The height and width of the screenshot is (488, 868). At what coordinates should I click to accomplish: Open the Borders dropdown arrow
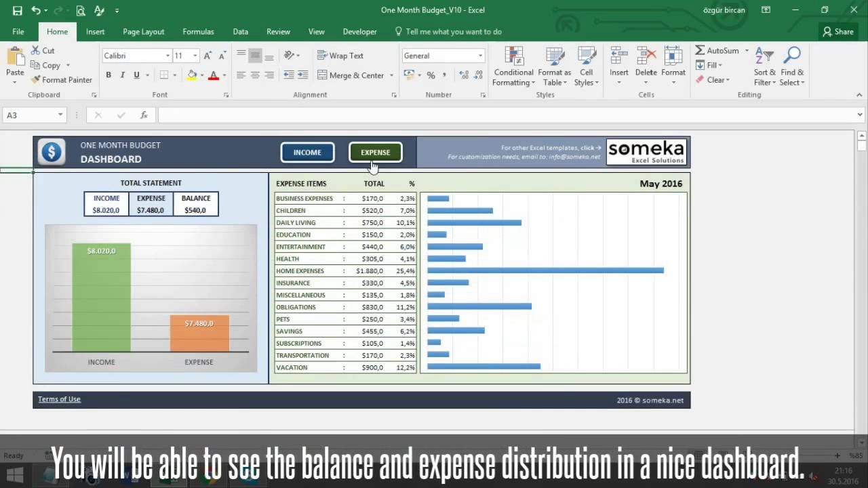[x=174, y=75]
